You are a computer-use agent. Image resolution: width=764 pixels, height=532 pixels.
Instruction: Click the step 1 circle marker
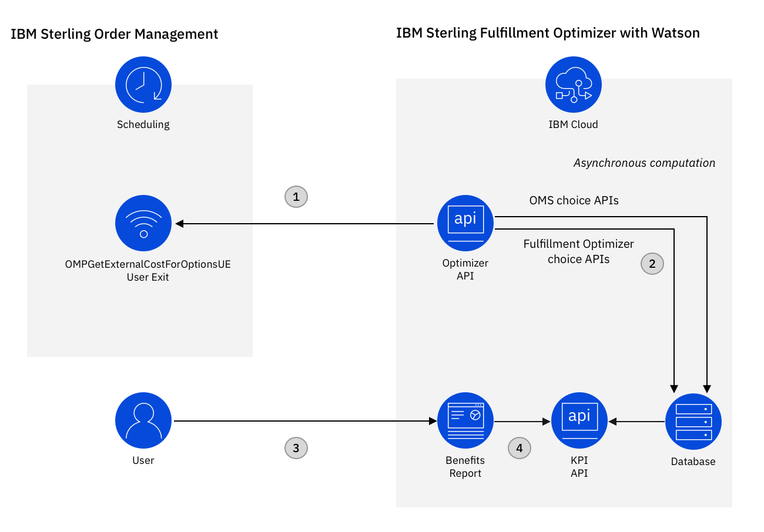point(296,197)
